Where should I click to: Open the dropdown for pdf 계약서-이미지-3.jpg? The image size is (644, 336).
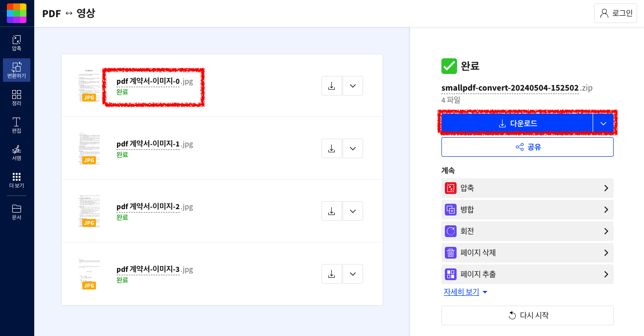[352, 273]
